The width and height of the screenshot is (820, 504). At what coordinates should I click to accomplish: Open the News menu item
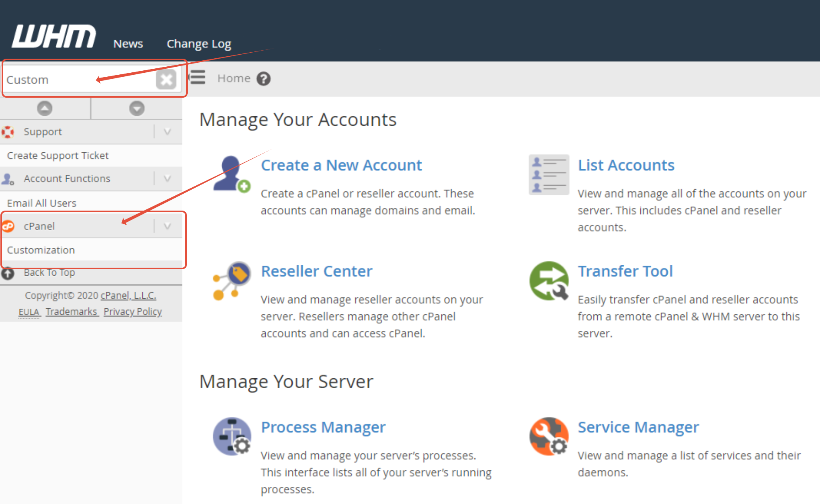click(x=128, y=43)
